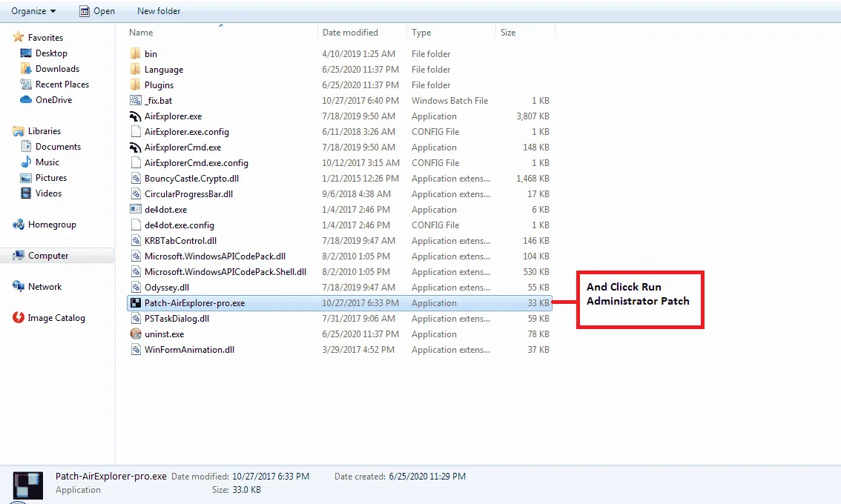The width and height of the screenshot is (841, 504).
Task: Open Pictures library icon
Action: 26,177
